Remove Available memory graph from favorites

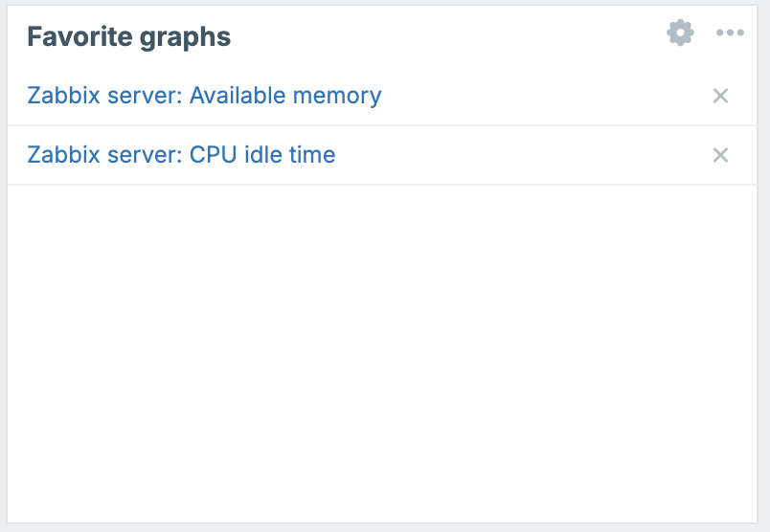tap(720, 96)
